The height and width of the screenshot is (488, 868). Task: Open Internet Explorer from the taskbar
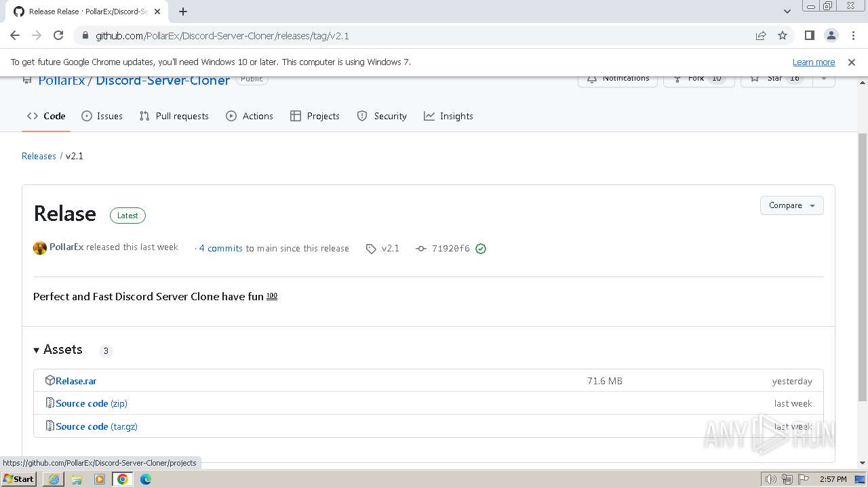(54, 479)
